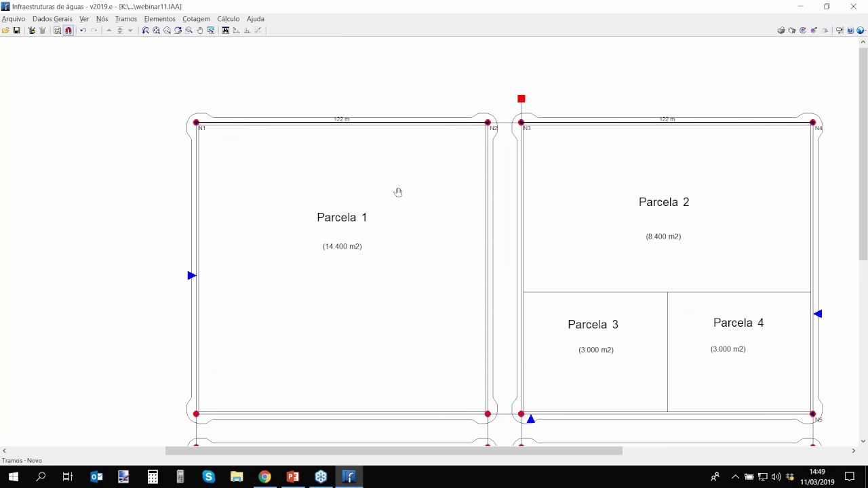Choose the zoom out magnifier icon
Viewport: 868px width, 488px height.
coord(167,30)
